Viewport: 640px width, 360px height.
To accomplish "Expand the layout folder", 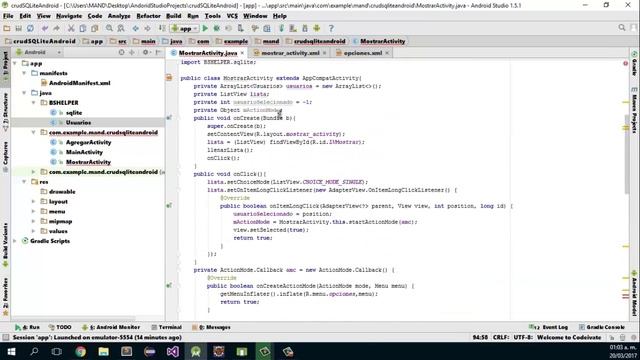I will point(34,202).
